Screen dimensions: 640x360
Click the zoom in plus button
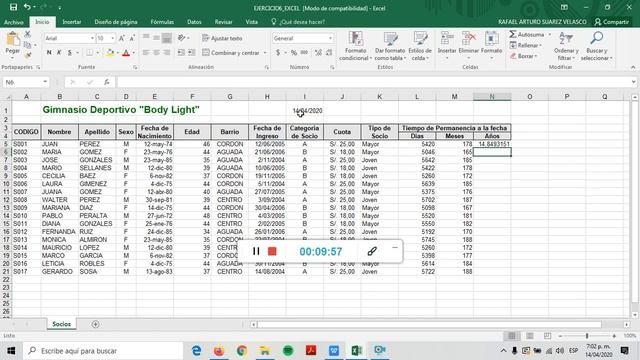[614, 336]
